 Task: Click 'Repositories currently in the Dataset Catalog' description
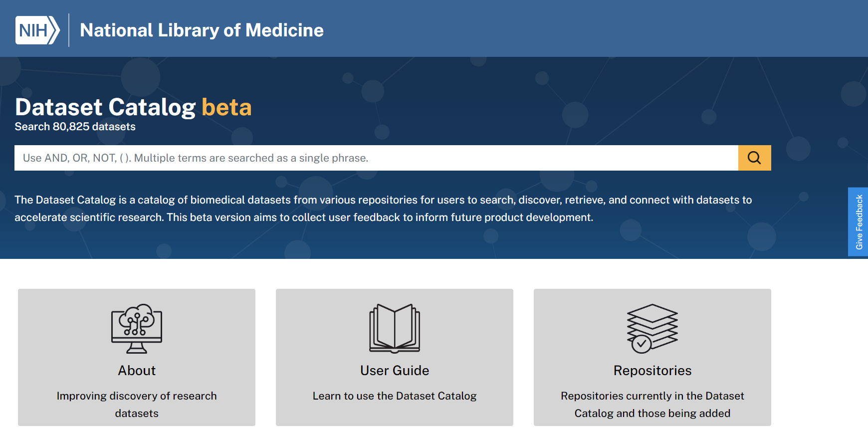[x=652, y=405]
